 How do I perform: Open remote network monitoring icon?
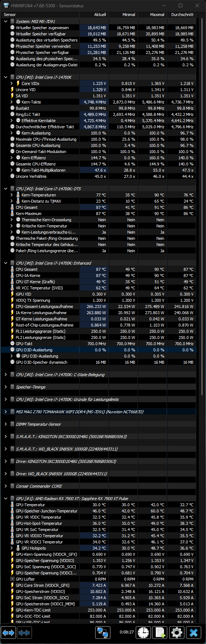click(103, 633)
